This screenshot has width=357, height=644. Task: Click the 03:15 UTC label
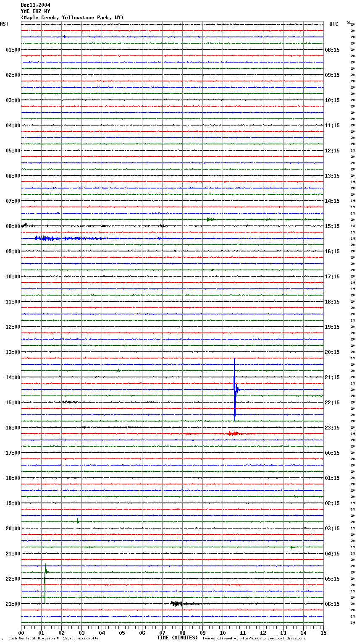point(332,529)
